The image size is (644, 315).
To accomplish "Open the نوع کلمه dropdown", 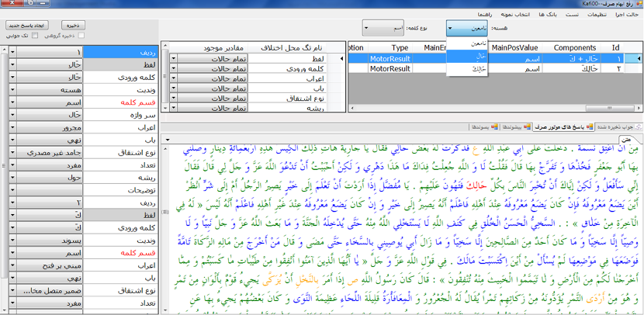I will click(x=368, y=29).
